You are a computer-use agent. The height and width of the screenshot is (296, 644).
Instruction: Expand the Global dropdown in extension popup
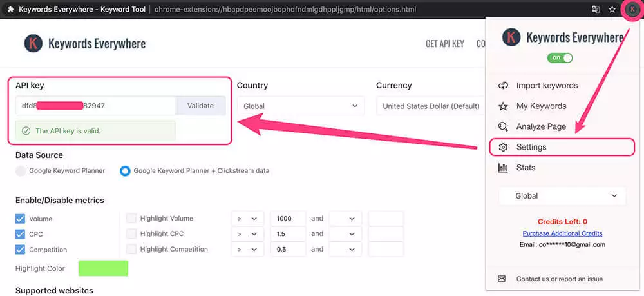[x=562, y=196]
